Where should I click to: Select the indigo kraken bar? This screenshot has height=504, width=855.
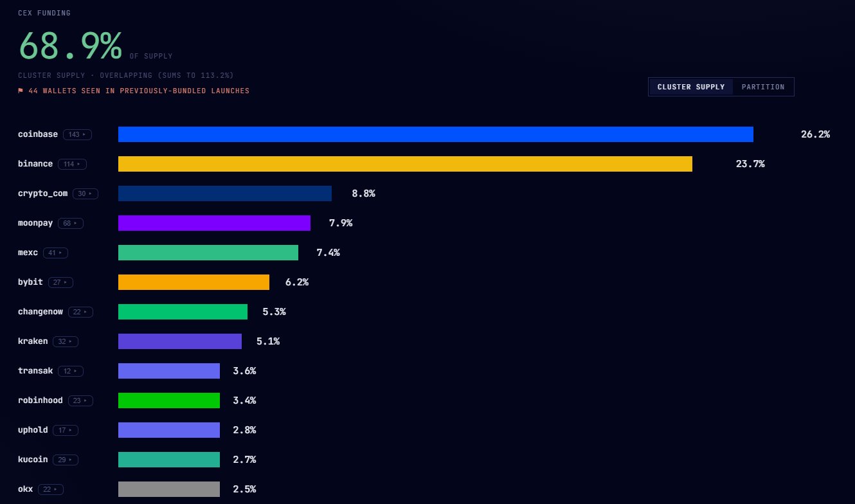(x=180, y=341)
